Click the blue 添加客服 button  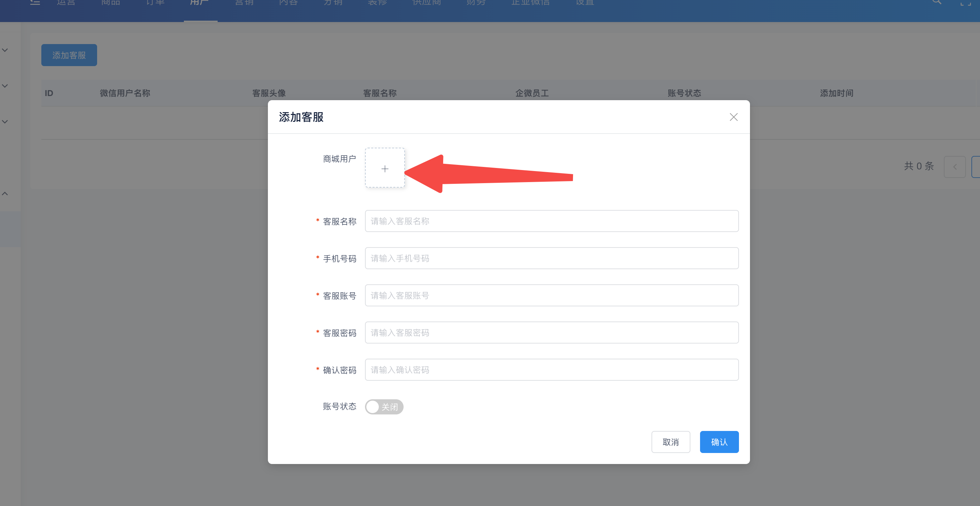(69, 55)
